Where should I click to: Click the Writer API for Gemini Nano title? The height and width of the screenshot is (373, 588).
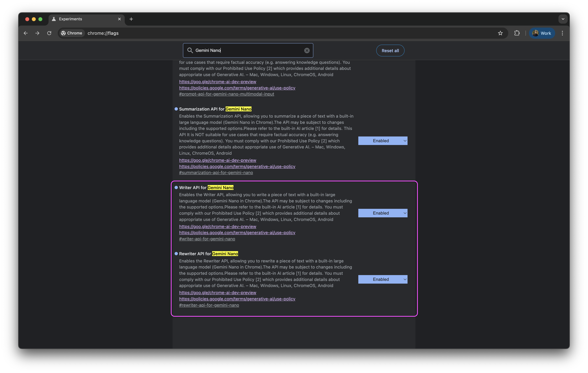pyautogui.click(x=206, y=188)
